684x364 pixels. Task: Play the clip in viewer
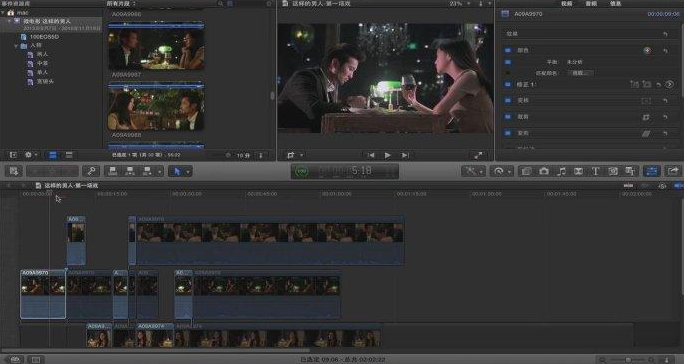click(387, 155)
